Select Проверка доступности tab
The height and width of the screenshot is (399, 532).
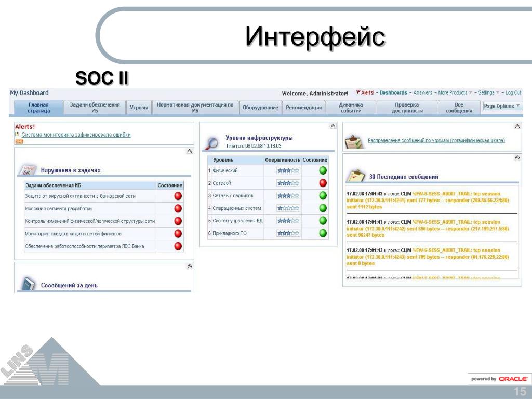pyautogui.click(x=407, y=108)
